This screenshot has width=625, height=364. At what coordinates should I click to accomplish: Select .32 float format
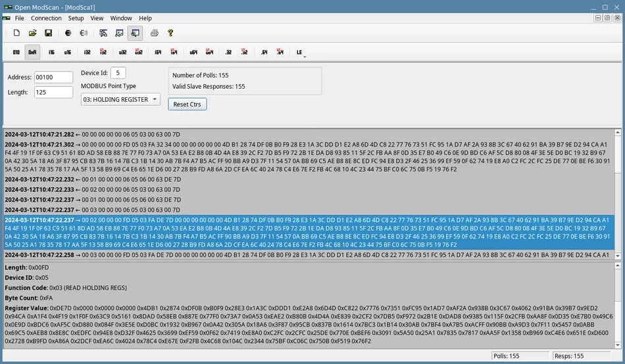point(228,52)
